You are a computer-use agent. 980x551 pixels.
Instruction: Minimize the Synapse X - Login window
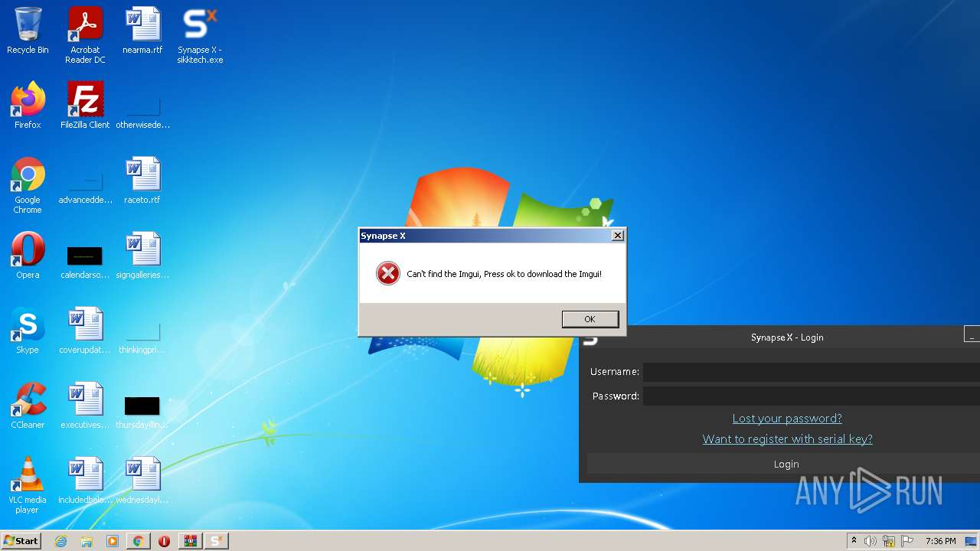click(x=971, y=335)
